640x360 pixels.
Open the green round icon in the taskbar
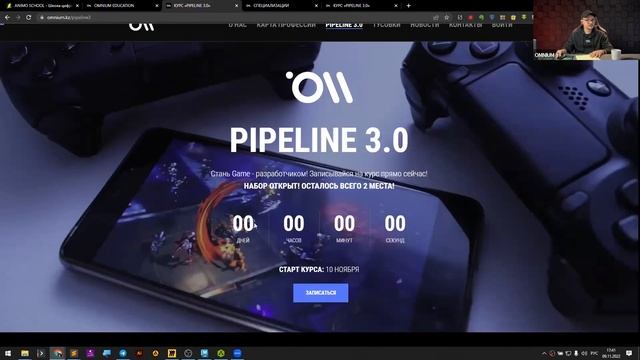pos(221,353)
